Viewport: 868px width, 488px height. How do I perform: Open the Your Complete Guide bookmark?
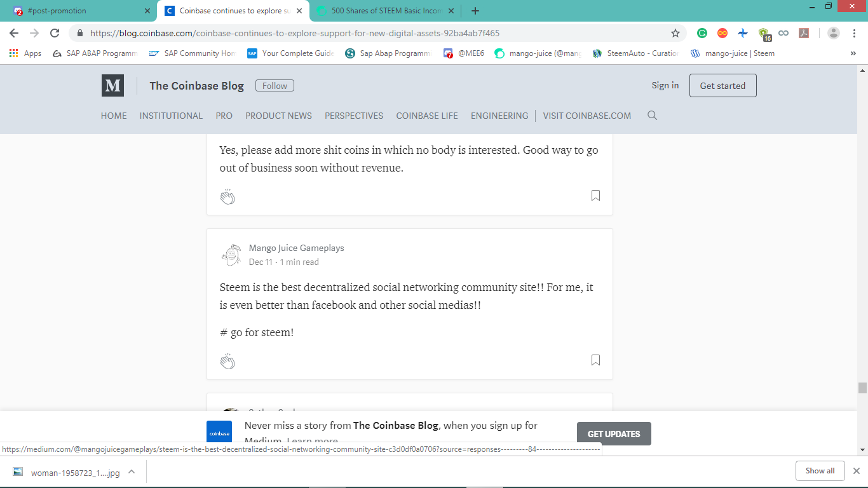[x=290, y=53]
